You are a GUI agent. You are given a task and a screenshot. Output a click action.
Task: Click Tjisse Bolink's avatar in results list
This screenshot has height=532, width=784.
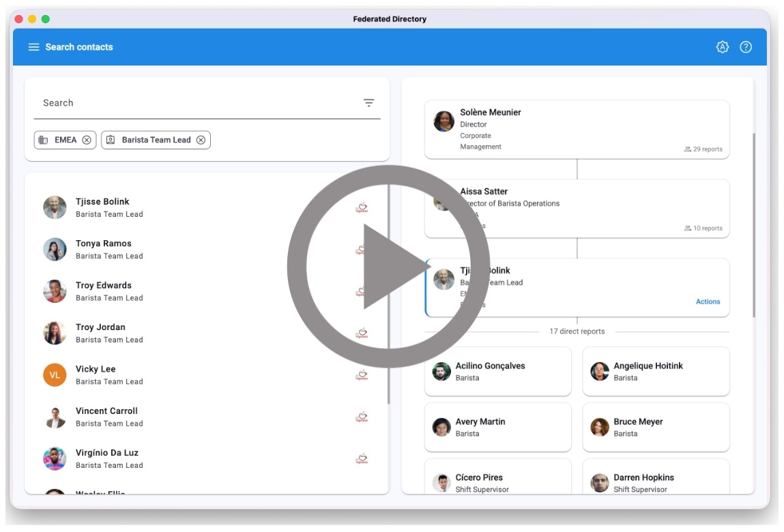pos(55,207)
